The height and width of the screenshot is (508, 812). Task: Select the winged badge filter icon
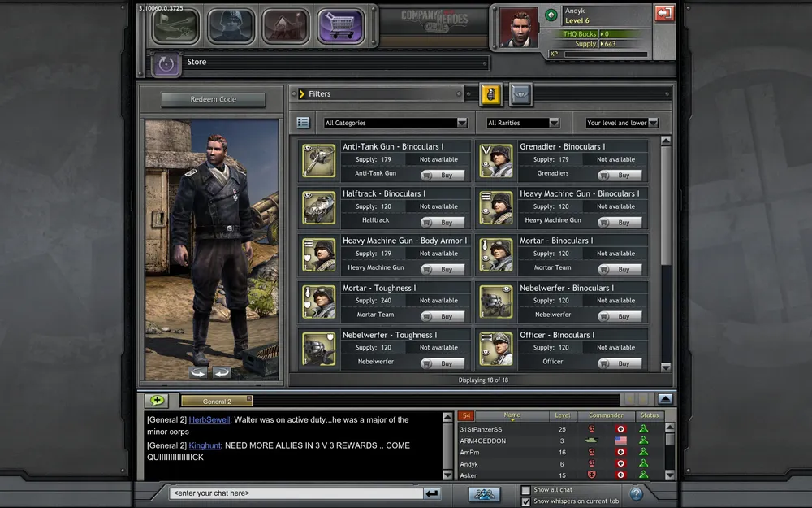[x=520, y=94]
